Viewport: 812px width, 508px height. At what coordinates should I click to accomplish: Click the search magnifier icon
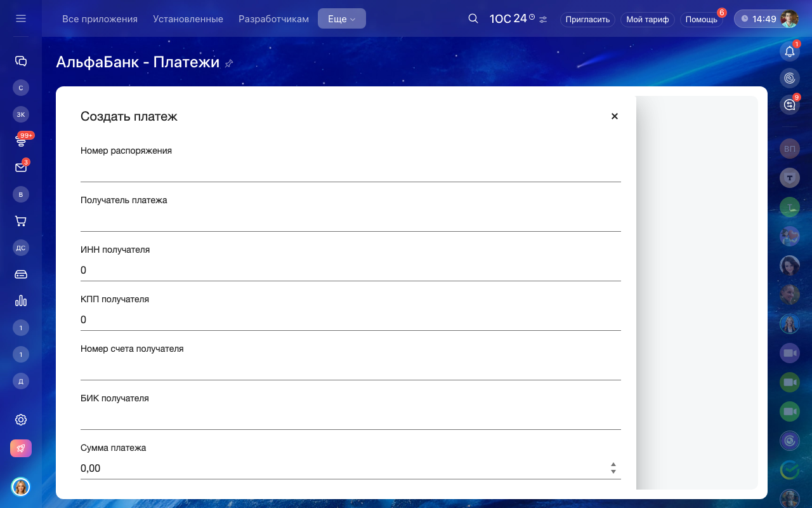[x=473, y=19]
